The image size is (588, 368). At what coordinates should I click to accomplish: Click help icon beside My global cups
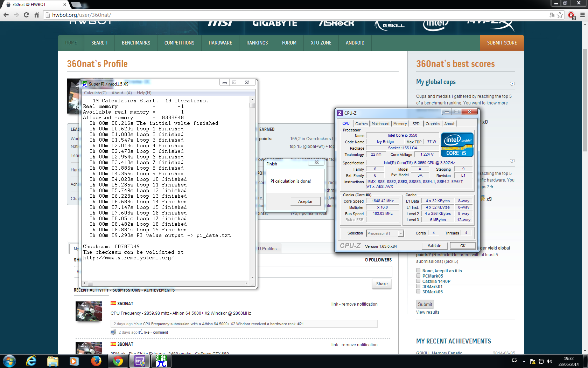512,84
